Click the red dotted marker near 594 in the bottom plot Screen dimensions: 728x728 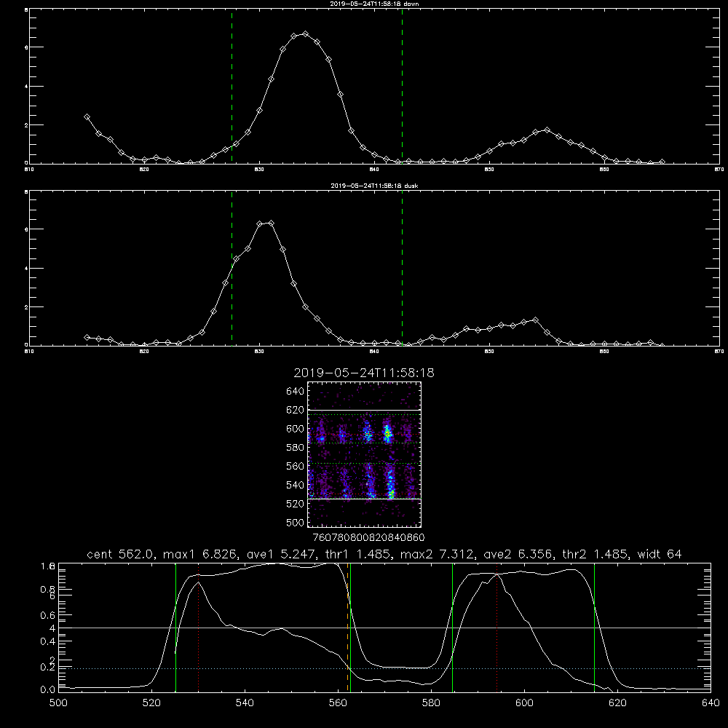[x=496, y=628]
